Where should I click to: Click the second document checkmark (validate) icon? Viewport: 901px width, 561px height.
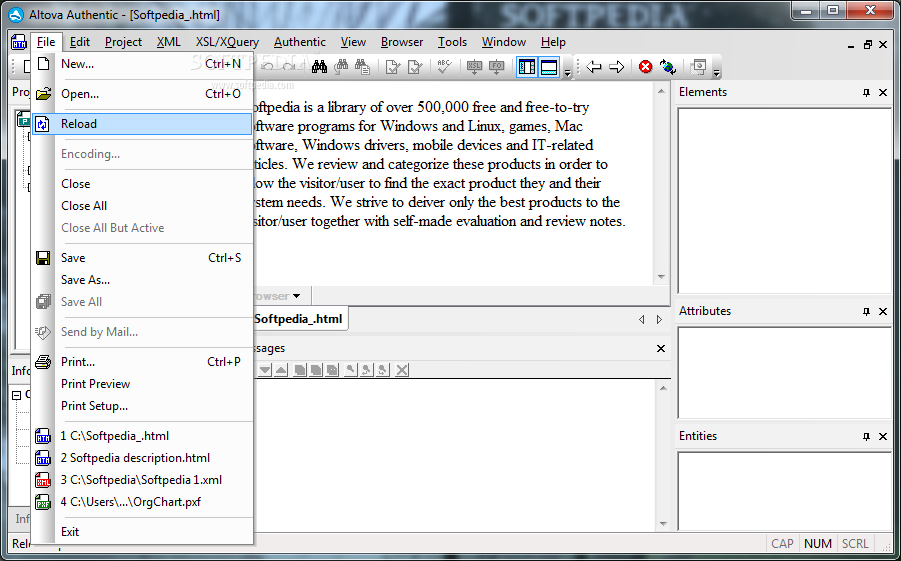(x=414, y=67)
